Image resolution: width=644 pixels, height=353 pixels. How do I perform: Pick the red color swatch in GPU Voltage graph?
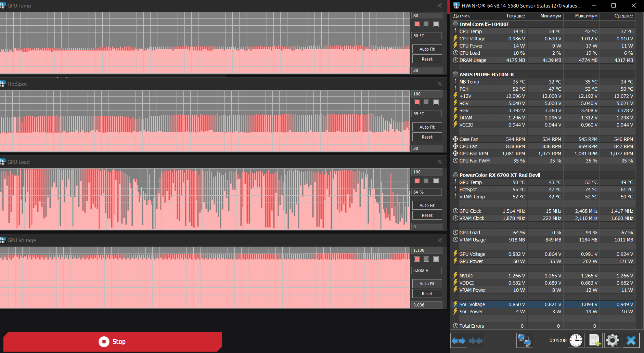pyautogui.click(x=417, y=259)
